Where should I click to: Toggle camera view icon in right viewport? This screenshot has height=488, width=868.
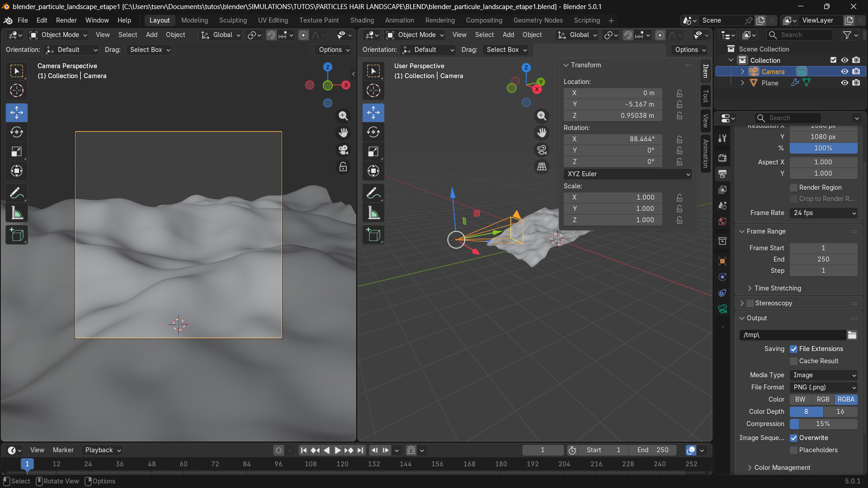point(542,150)
